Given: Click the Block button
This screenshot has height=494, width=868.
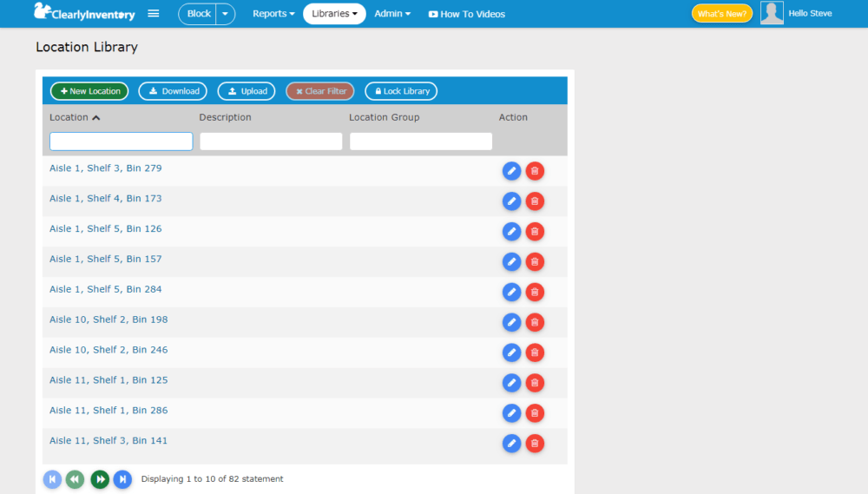Looking at the screenshot, I should (198, 14).
